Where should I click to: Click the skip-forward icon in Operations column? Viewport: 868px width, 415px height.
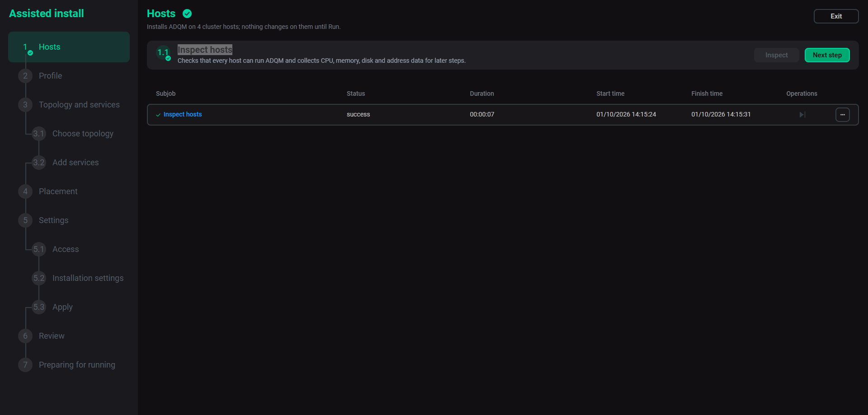[x=802, y=115]
